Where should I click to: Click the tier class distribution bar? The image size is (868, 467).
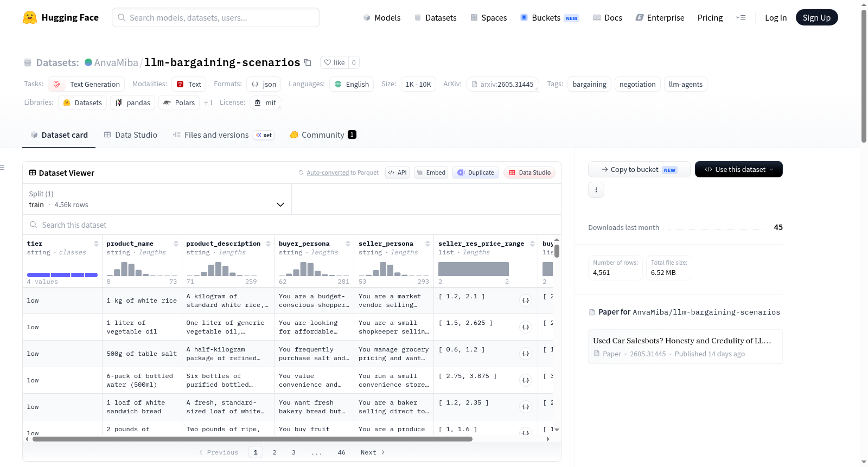(x=62, y=275)
